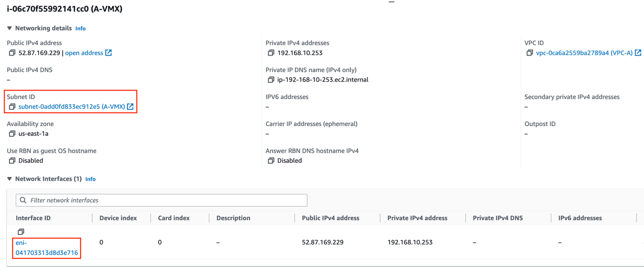Copy the public IPv4 address 52.87.169.229

tap(12, 53)
